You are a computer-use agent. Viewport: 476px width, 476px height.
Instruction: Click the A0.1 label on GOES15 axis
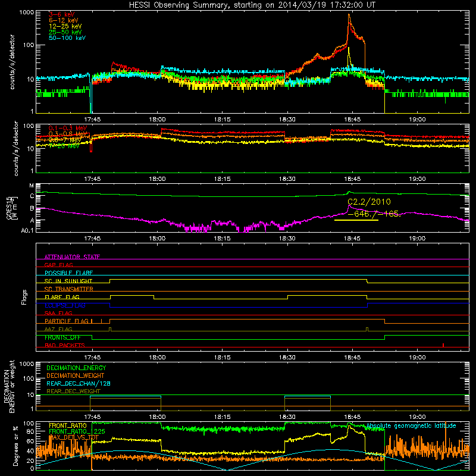click(27, 230)
